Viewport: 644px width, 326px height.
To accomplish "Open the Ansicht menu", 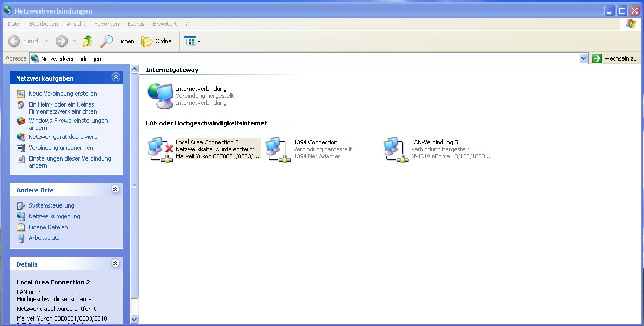I will pyautogui.click(x=76, y=24).
